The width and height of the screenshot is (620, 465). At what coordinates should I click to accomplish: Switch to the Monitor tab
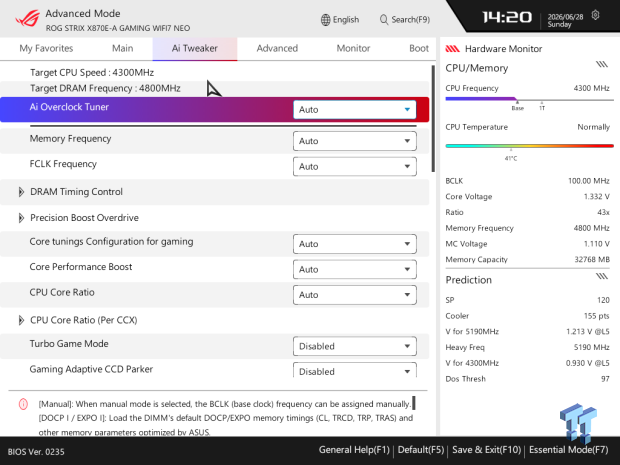(x=353, y=48)
